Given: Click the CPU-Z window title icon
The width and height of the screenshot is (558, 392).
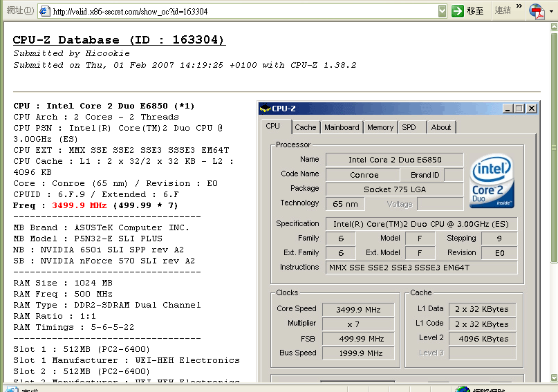Looking at the screenshot, I should pos(265,109).
